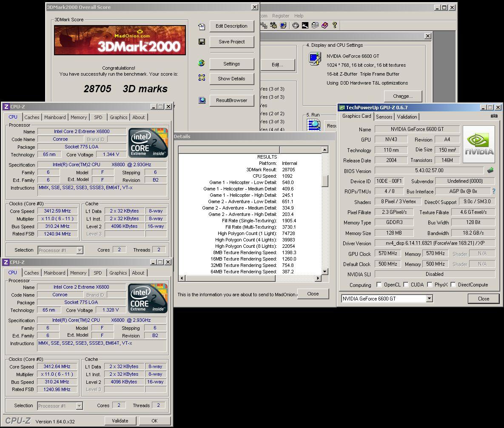Click the Close button in GPU-Z
The height and width of the screenshot is (428, 504).
pyautogui.click(x=484, y=299)
